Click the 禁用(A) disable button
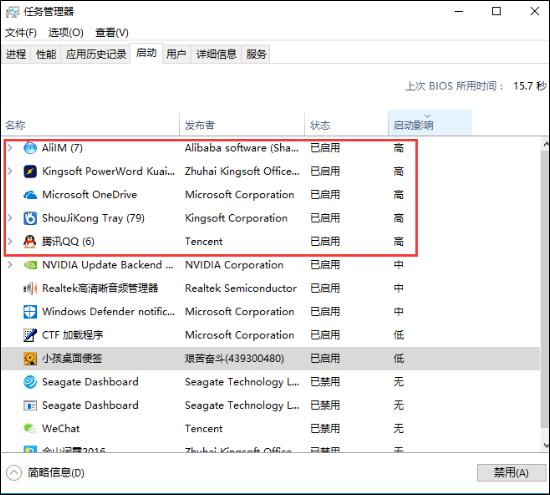Image resolution: width=550 pixels, height=495 pixels. (x=511, y=473)
